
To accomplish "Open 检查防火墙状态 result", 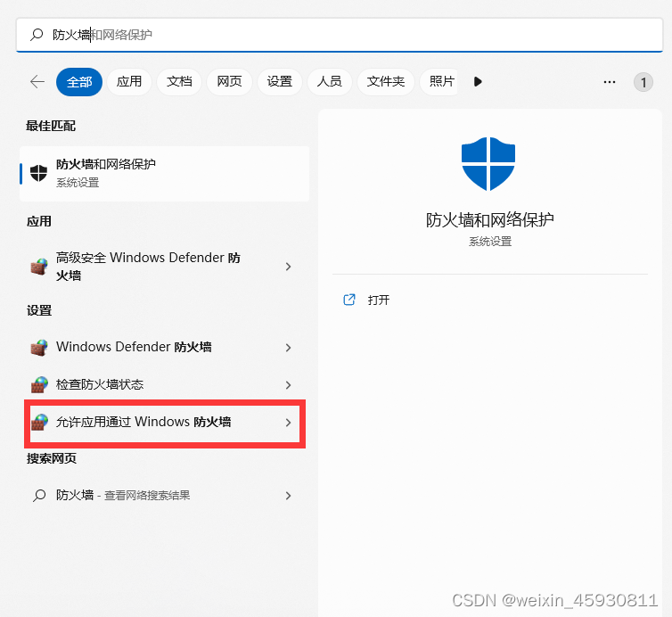I will [x=165, y=384].
